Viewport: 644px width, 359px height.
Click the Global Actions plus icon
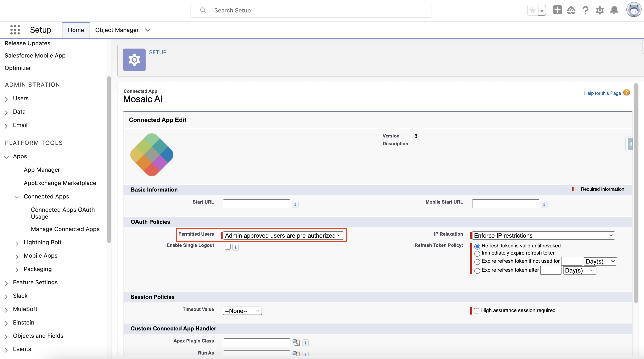557,10
